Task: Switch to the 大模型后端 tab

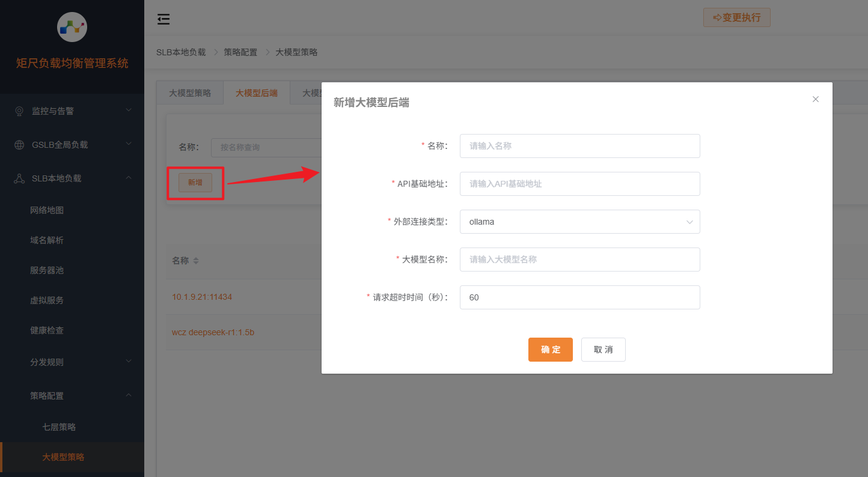Action: tap(257, 93)
